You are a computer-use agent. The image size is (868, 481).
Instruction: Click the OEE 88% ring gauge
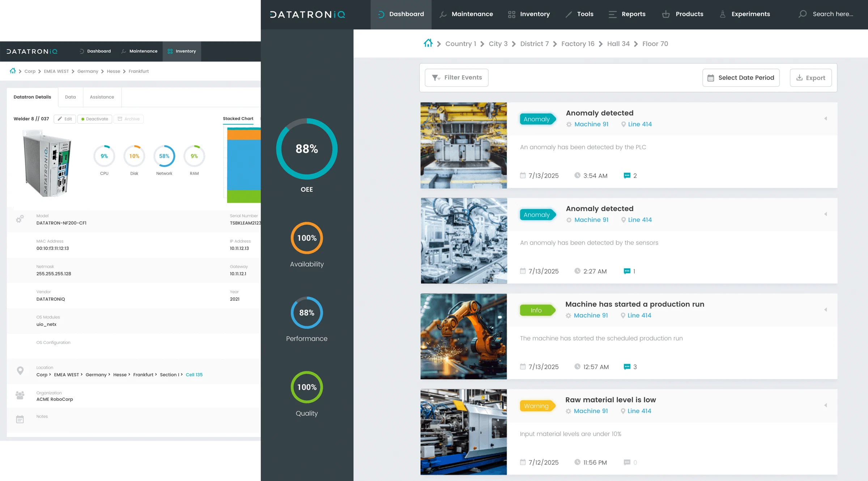click(307, 149)
